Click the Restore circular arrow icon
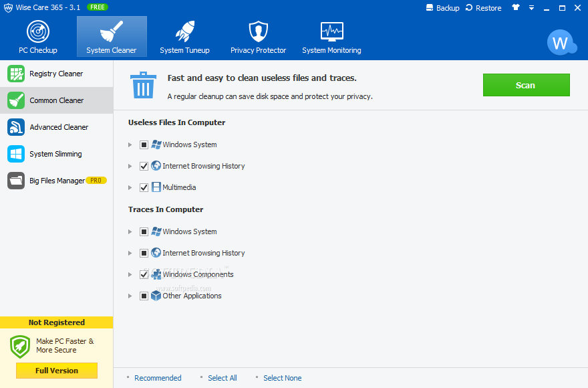The width and height of the screenshot is (588, 388). pyautogui.click(x=469, y=7)
